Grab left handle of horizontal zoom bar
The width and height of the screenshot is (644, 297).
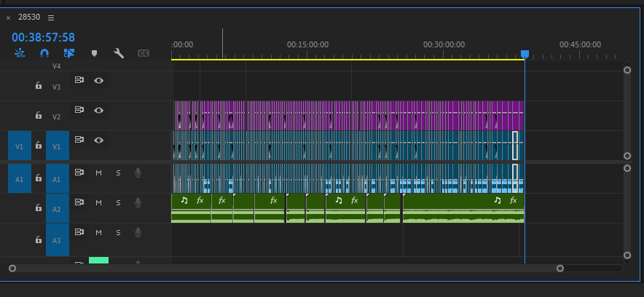(12, 269)
